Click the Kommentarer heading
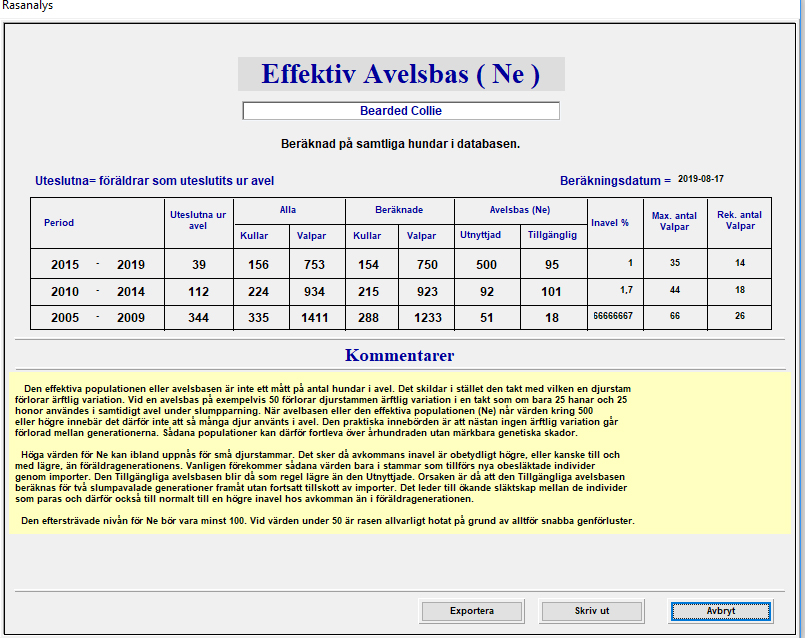The image size is (805, 638). click(x=399, y=355)
